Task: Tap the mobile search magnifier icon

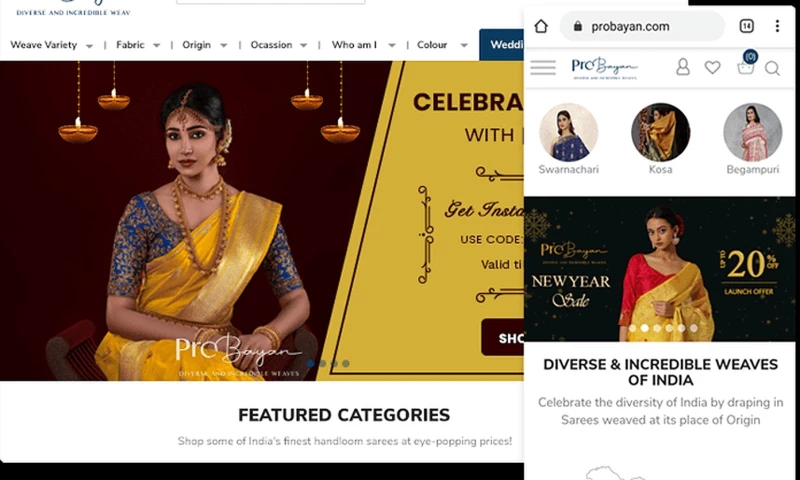Action: 772,68
